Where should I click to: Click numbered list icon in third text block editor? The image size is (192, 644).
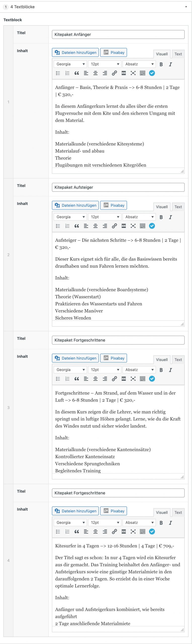pos(67,379)
